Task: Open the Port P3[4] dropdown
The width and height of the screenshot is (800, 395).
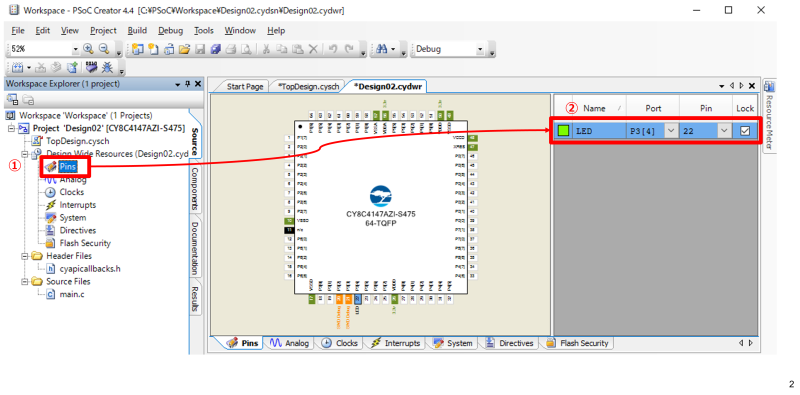Action: (x=670, y=131)
